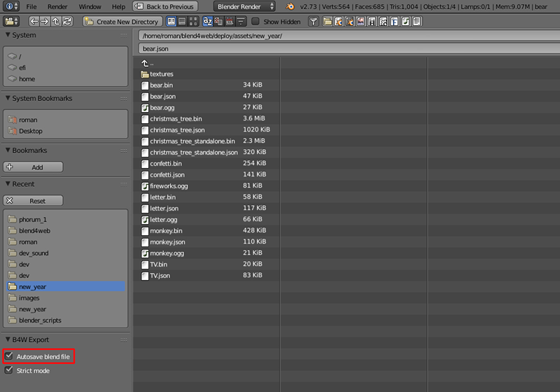This screenshot has height=392, width=560.
Task: Toggle the Strict mode checkbox
Action: [x=9, y=370]
